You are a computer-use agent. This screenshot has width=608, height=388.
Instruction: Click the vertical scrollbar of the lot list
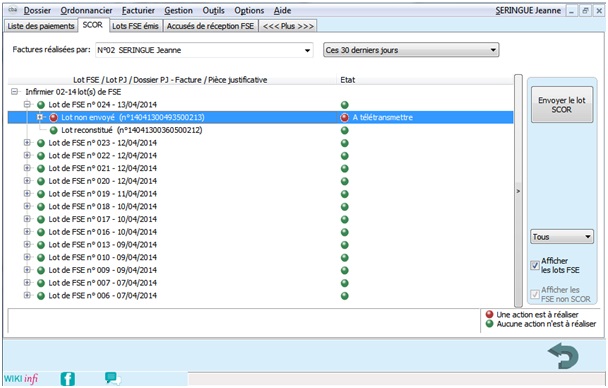[518, 191]
